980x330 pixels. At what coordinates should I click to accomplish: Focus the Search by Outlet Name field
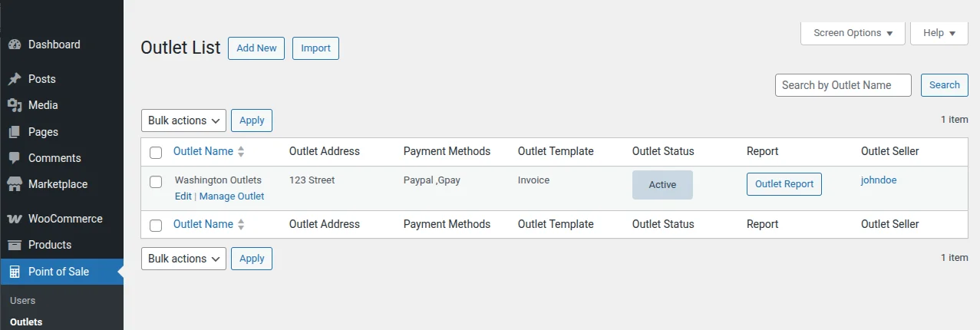[843, 85]
